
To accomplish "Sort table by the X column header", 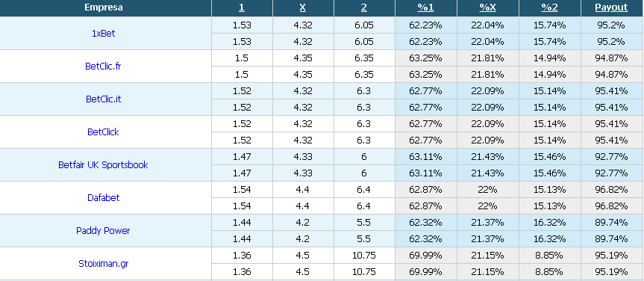I will [303, 7].
